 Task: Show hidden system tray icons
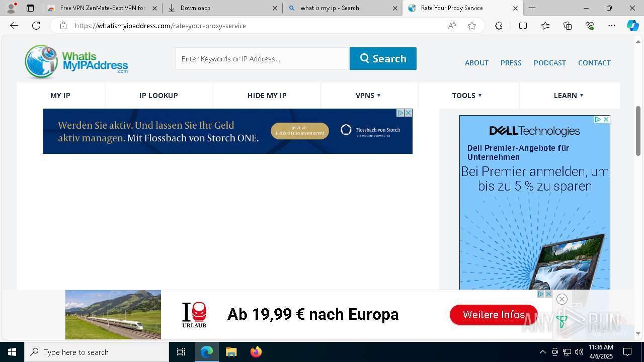tap(542, 352)
